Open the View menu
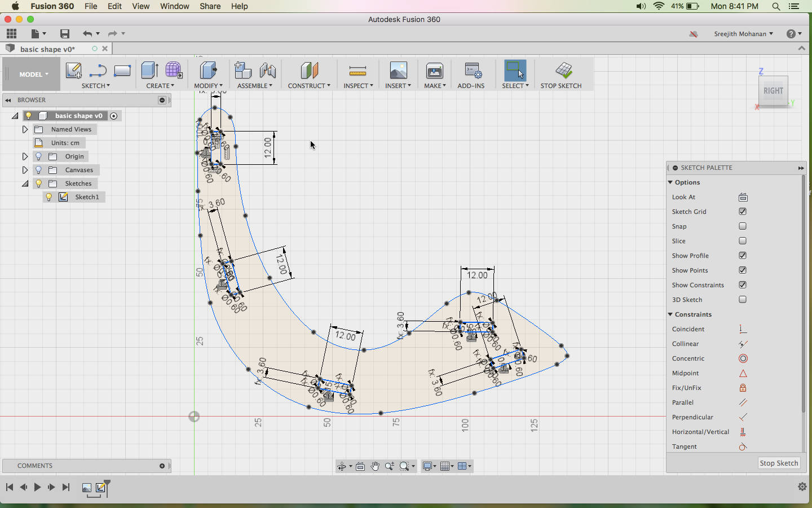The image size is (812, 508). [141, 6]
